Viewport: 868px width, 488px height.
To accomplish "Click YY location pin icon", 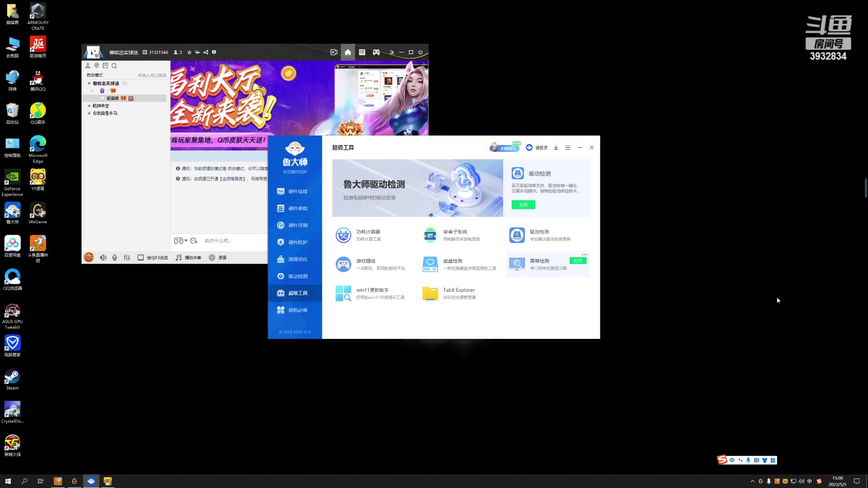I will pyautogui.click(x=96, y=66).
